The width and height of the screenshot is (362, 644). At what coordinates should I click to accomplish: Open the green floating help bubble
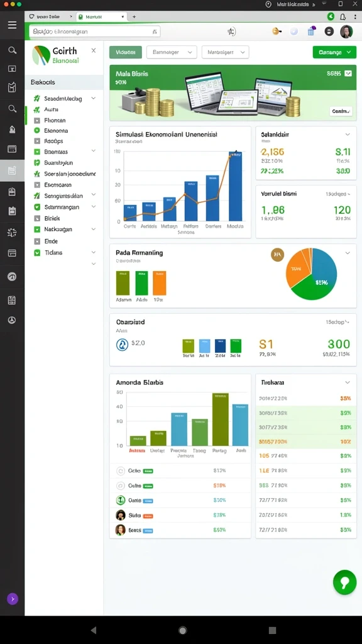[x=345, y=582]
